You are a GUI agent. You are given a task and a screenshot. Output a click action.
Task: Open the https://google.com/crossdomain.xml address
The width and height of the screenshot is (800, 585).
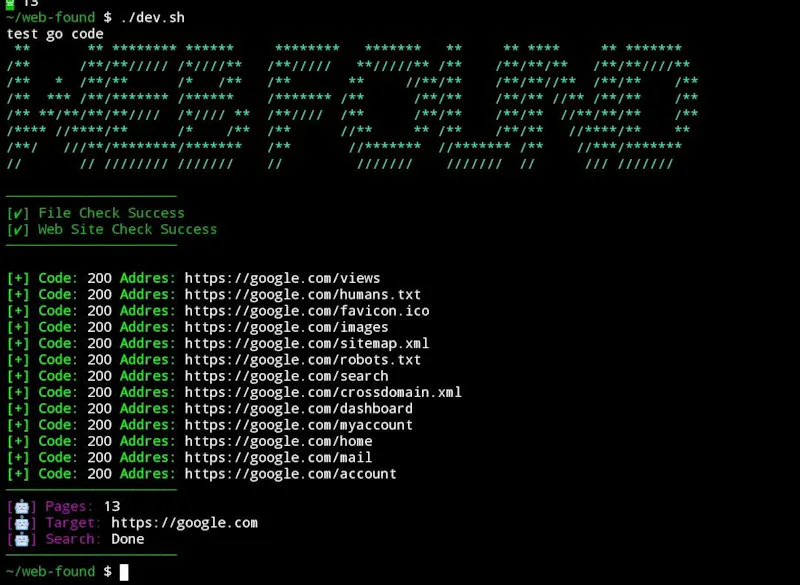pyautogui.click(x=323, y=392)
